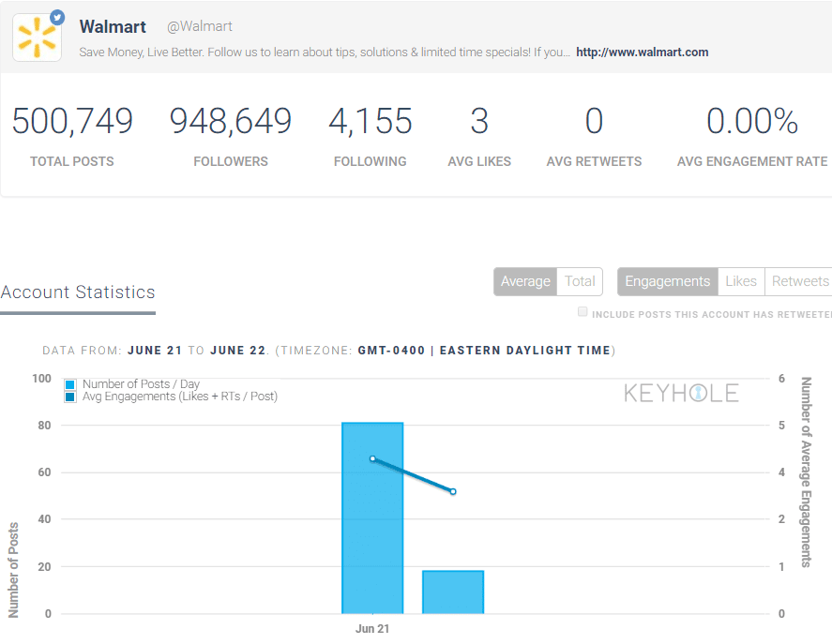Click the Keyhole watermark logo

point(681,394)
